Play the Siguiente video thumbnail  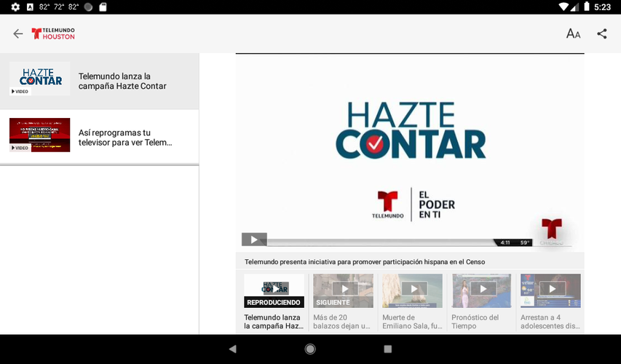343,290
